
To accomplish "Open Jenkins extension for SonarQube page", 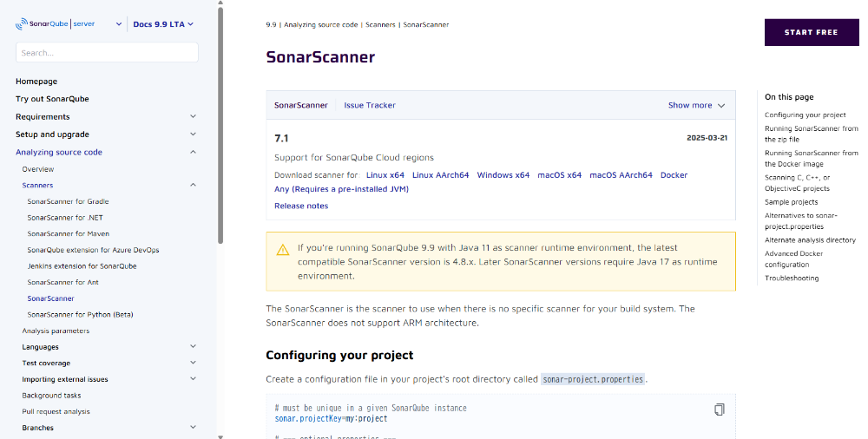I will point(82,265).
